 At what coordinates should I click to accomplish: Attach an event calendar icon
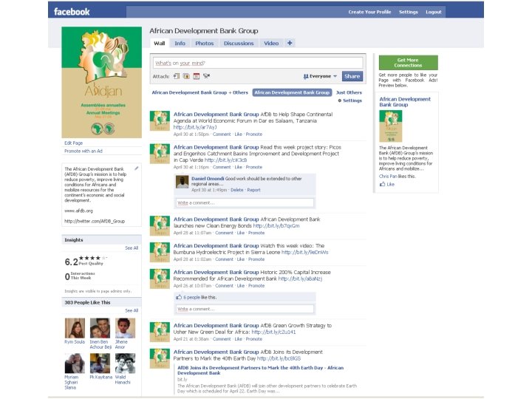click(196, 76)
